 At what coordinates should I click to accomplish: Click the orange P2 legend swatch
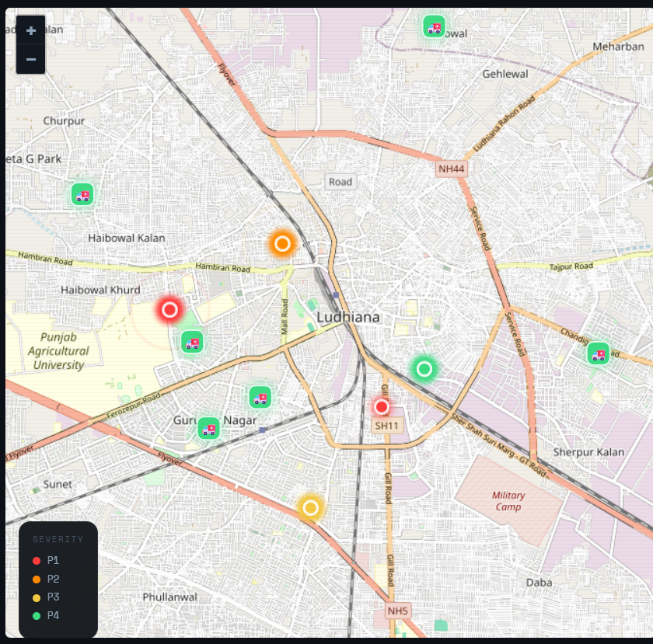point(37,579)
